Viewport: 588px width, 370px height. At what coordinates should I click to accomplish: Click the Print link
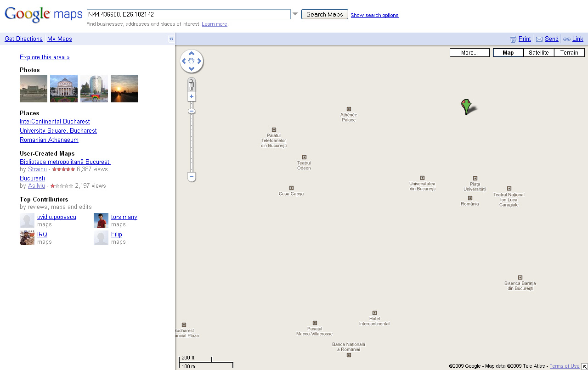(x=525, y=39)
